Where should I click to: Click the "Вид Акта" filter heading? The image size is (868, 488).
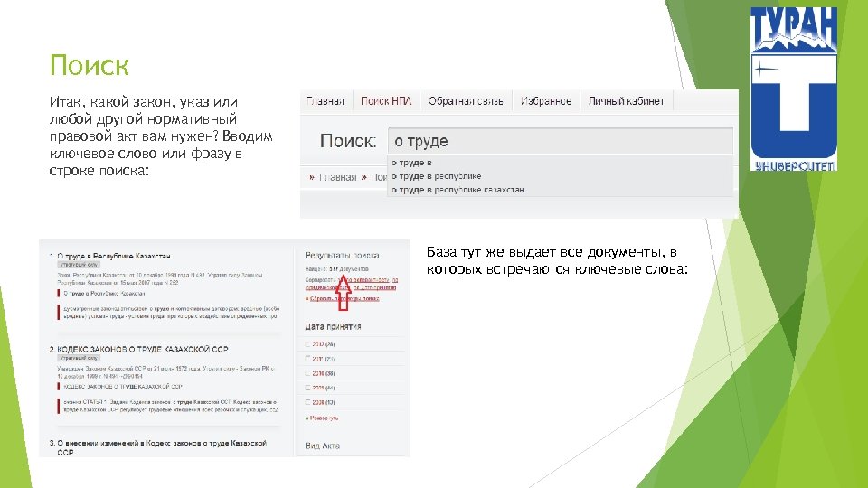point(323,446)
